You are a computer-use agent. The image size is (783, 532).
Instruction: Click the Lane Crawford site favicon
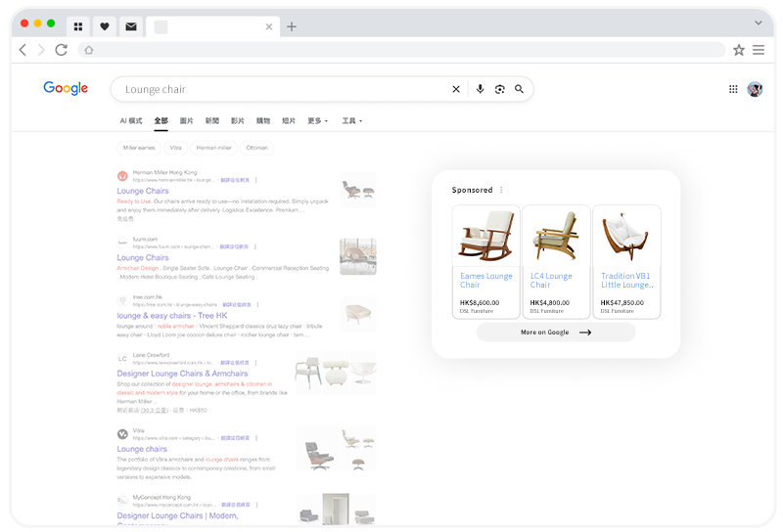[x=122, y=359]
